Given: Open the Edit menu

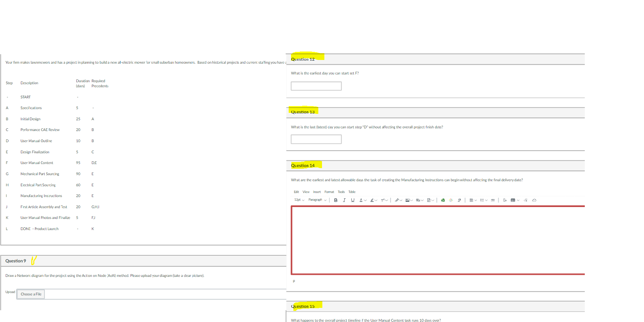Looking at the screenshot, I should pyautogui.click(x=296, y=192).
